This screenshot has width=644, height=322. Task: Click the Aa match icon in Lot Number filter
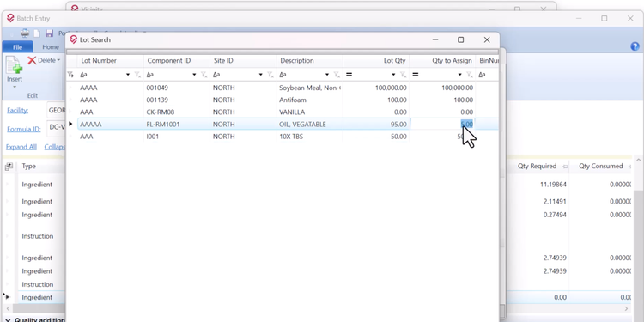(83, 75)
